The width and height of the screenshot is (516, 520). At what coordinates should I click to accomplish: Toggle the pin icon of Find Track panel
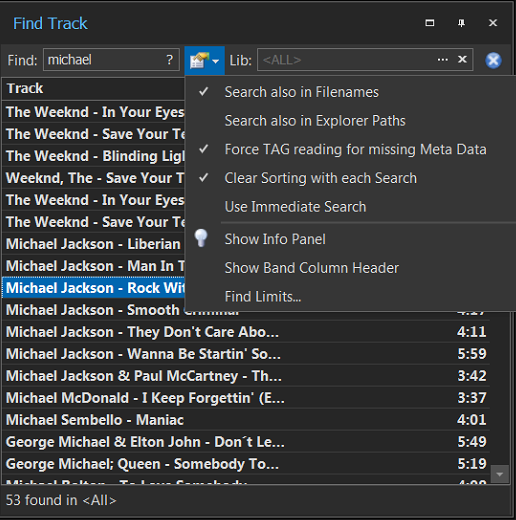461,23
